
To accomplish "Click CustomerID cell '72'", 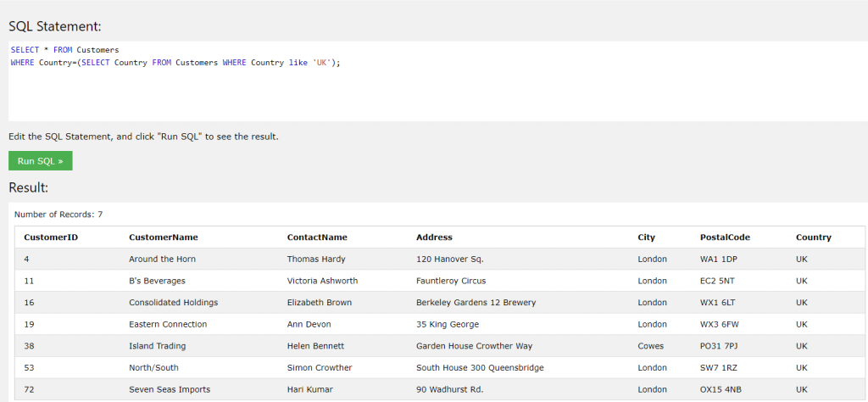I will (29, 389).
